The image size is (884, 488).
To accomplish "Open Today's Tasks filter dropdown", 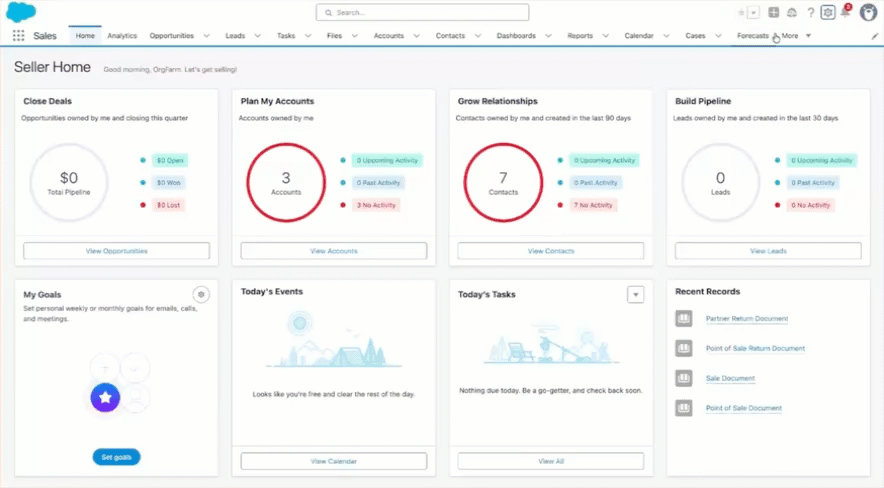I will 635,294.
